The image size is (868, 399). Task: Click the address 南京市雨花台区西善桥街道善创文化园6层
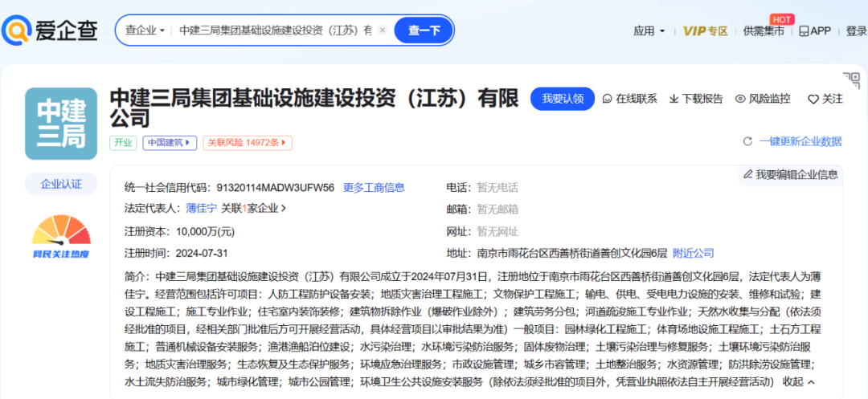click(x=572, y=253)
